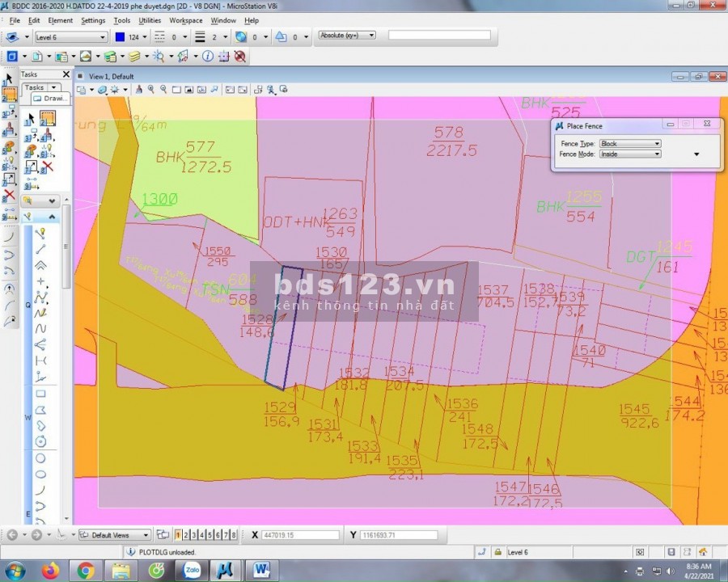Screen dimensions: 728x582
Task: Select the Place Multi-line tool
Action: 41,265
